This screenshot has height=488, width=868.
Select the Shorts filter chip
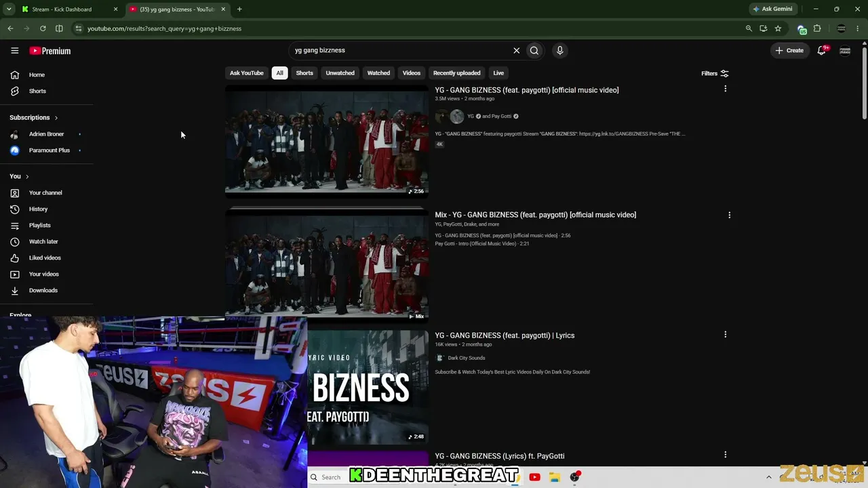(304, 73)
